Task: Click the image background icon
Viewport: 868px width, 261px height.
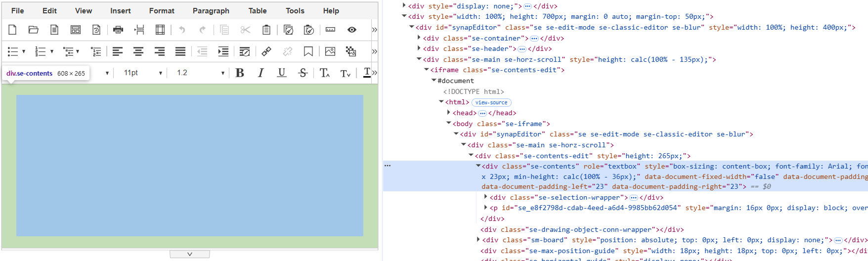Action: click(x=351, y=51)
